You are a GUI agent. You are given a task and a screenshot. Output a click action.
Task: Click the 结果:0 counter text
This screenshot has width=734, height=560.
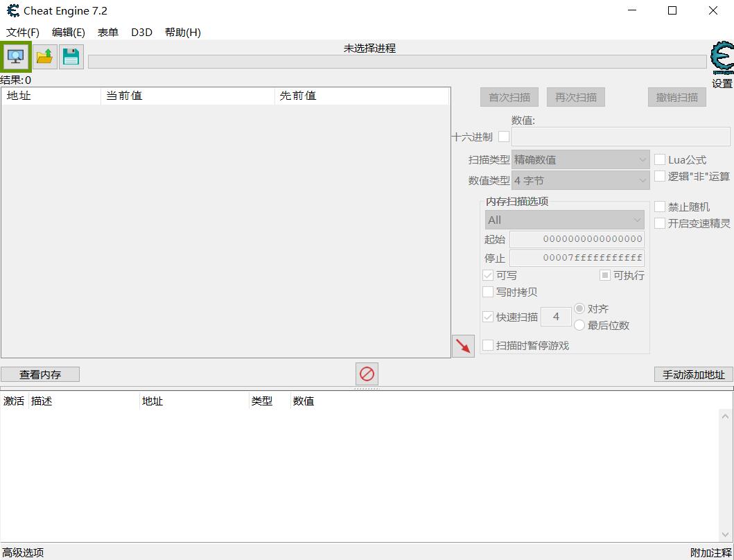pyautogui.click(x=16, y=80)
